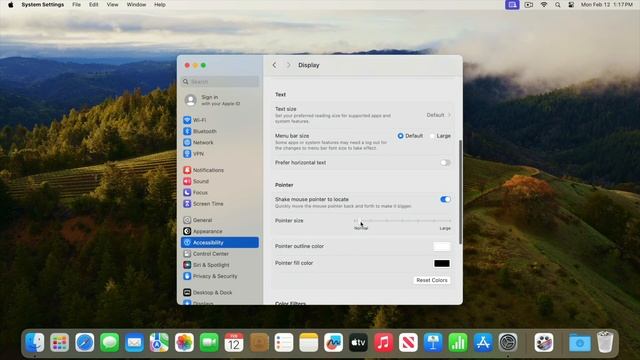Select Focus in the sidebar
Viewport: 640px width, 360px height.
(x=220, y=192)
